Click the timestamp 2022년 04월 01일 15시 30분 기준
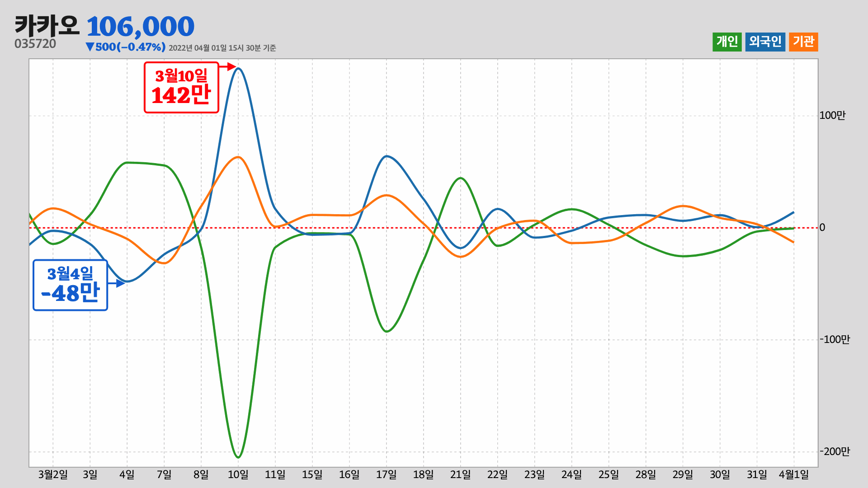 pos(222,48)
